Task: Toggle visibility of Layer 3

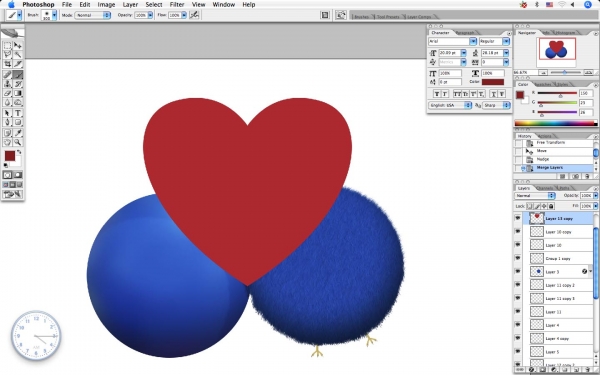Action: tap(518, 272)
